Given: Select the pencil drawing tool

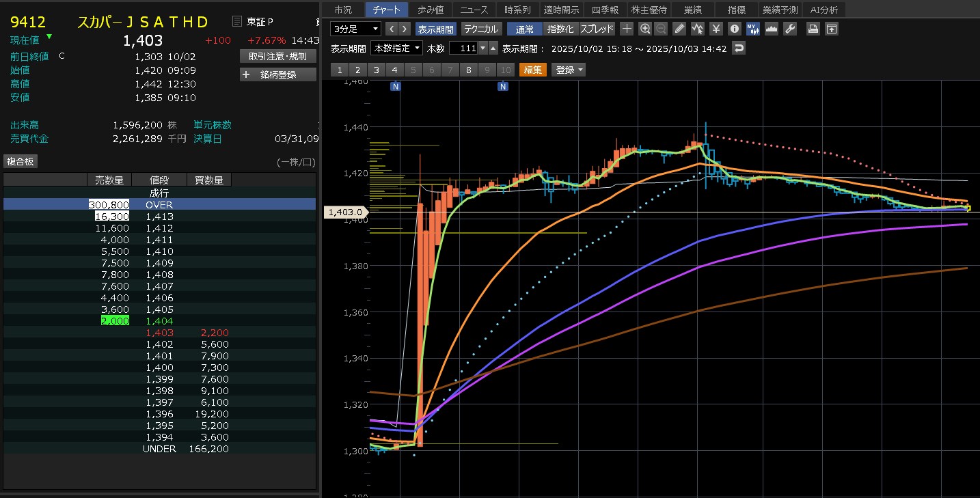Looking at the screenshot, I should pos(679,29).
